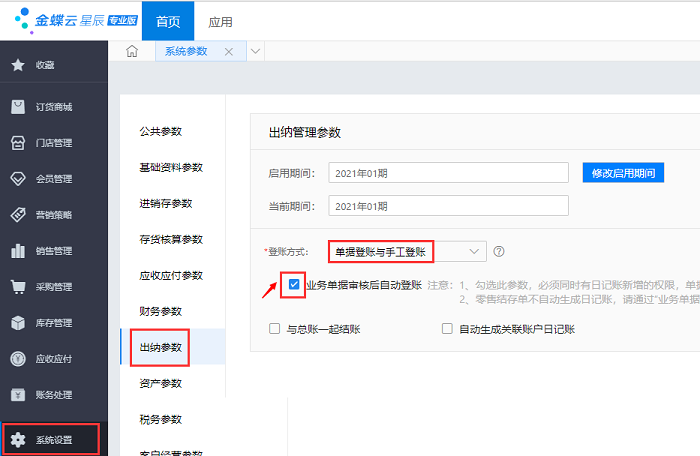Click the 门店管理 sidebar label

54,143
